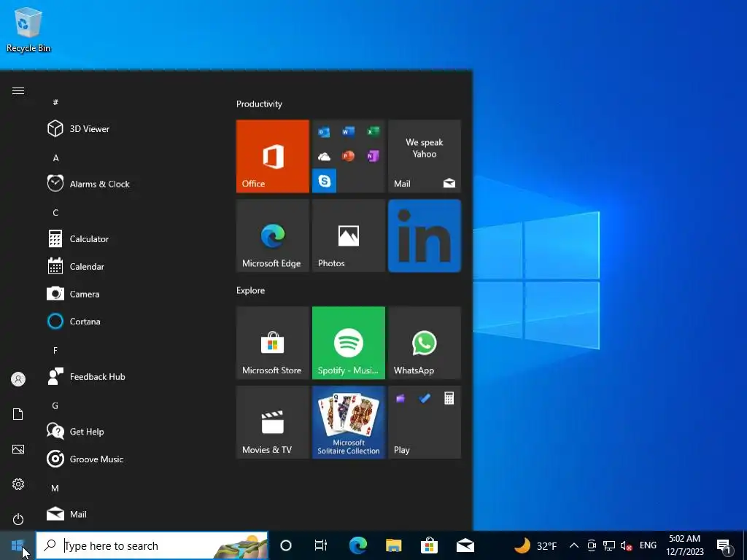Expand the Play folder tile
The image size is (747, 560).
(x=425, y=422)
